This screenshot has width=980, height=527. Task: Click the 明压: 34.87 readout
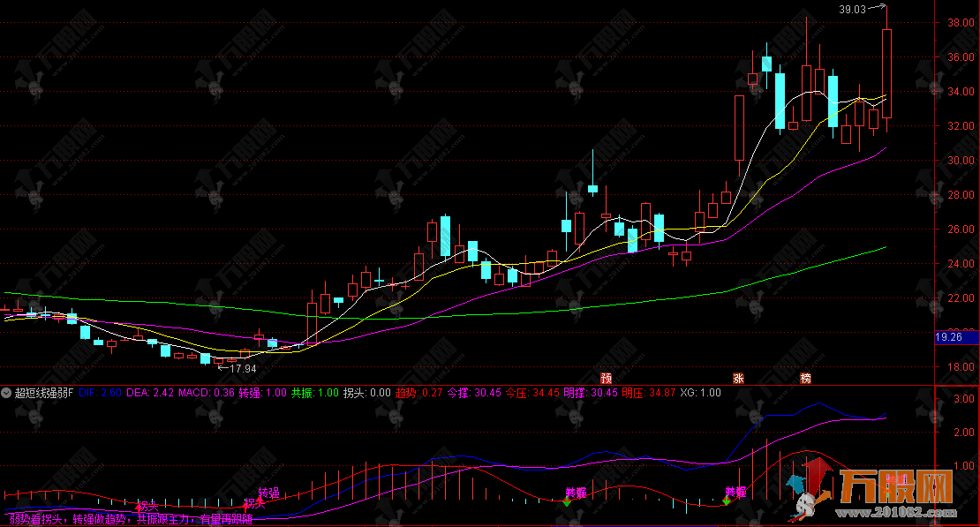click(x=649, y=393)
